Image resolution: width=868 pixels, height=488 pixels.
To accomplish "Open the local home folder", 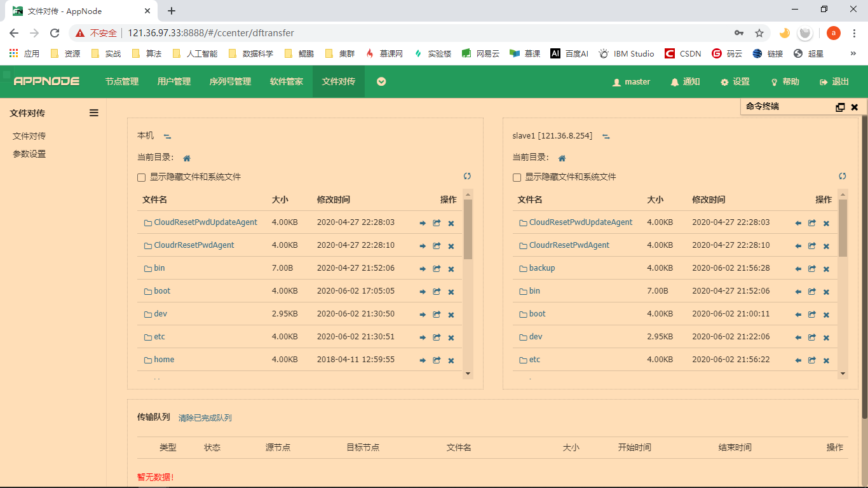I will click(164, 360).
